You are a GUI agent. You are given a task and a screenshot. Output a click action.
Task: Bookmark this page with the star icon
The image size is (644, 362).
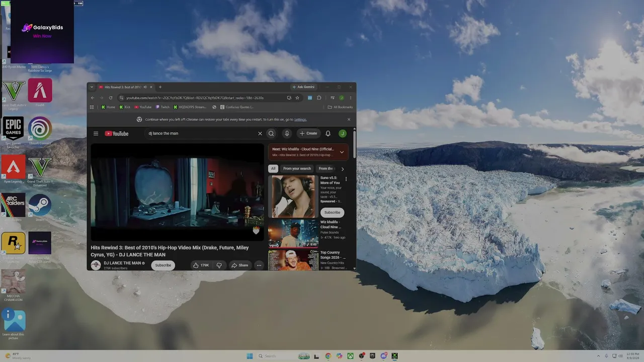(297, 98)
